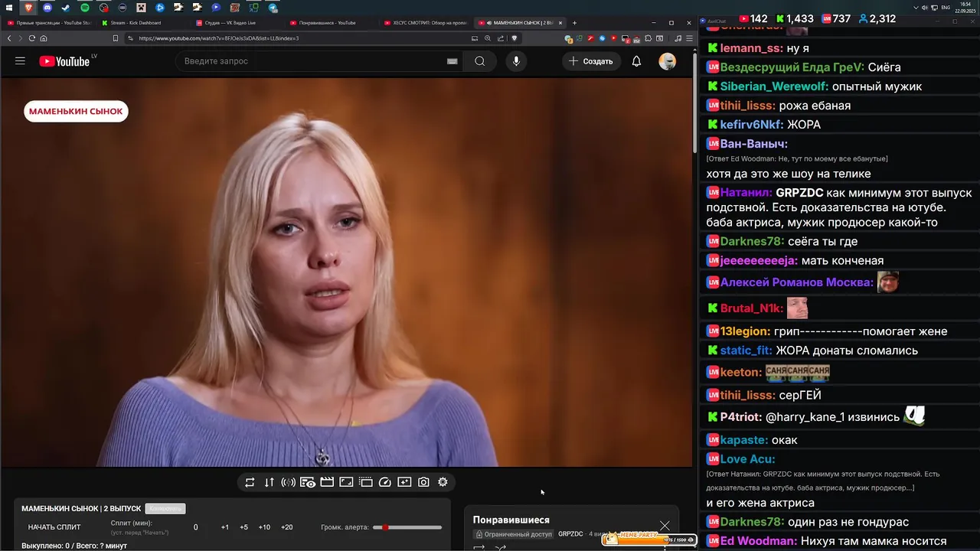Start voice search with the microphone icon
This screenshot has height=551, width=980.
(516, 61)
